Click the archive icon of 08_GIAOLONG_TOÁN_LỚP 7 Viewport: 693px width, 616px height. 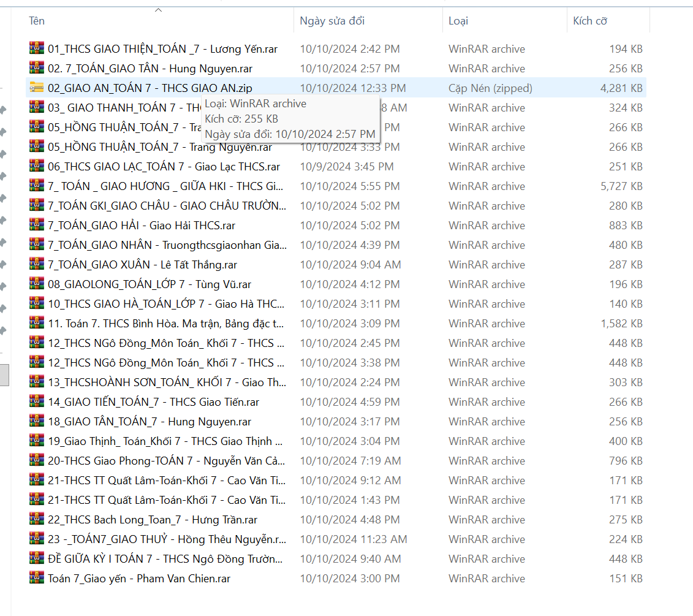(37, 284)
